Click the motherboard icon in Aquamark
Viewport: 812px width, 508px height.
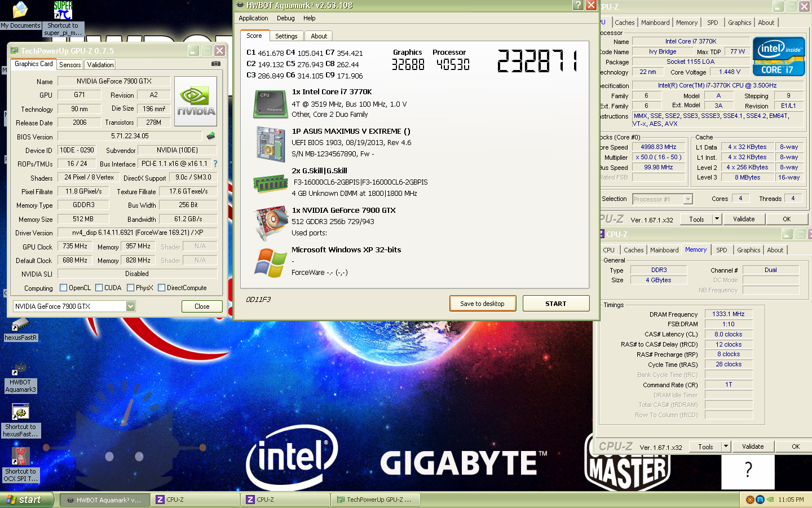point(270,144)
